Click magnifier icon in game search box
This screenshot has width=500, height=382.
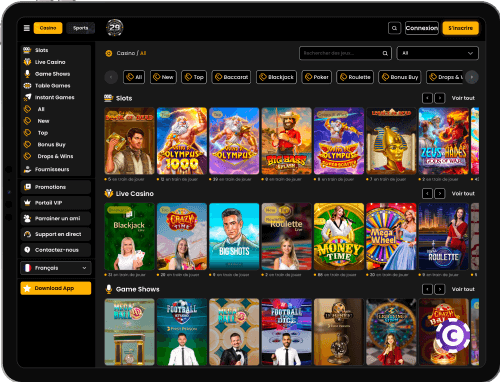click(385, 53)
